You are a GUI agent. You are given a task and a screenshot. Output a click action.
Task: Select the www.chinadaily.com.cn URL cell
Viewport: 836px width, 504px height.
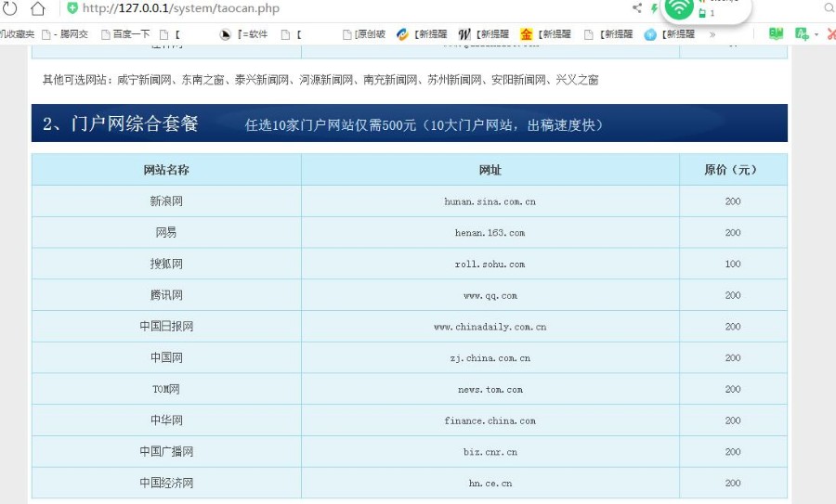click(x=490, y=327)
